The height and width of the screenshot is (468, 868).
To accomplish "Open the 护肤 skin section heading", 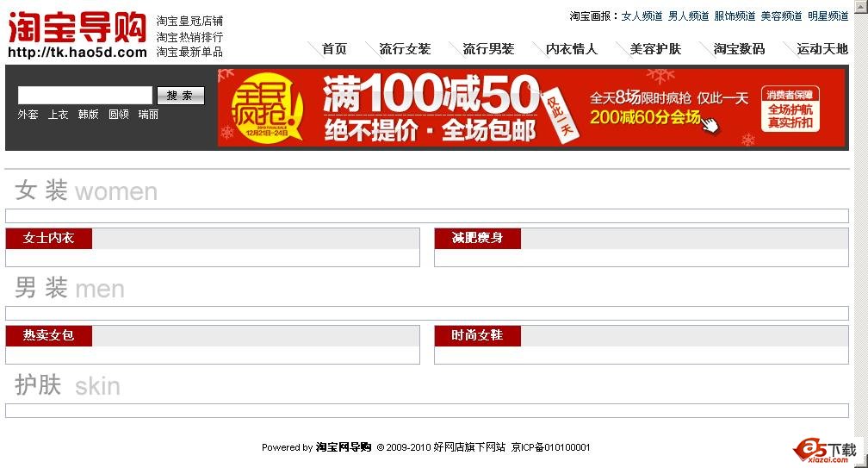I will point(67,385).
